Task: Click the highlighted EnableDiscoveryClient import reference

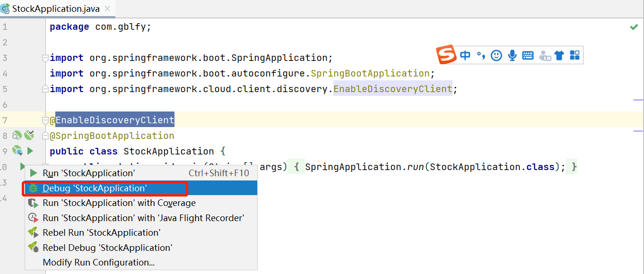Action: 393,89
